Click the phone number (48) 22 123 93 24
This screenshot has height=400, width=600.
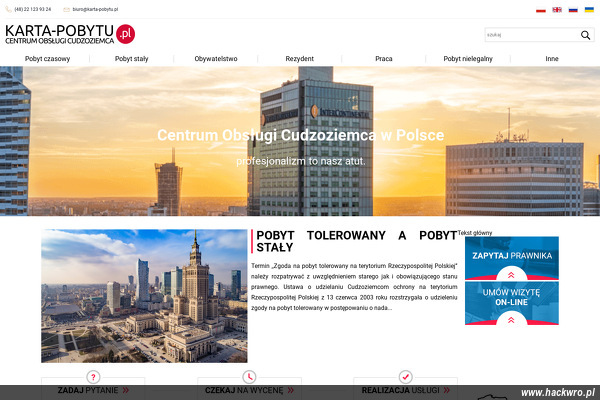click(33, 9)
